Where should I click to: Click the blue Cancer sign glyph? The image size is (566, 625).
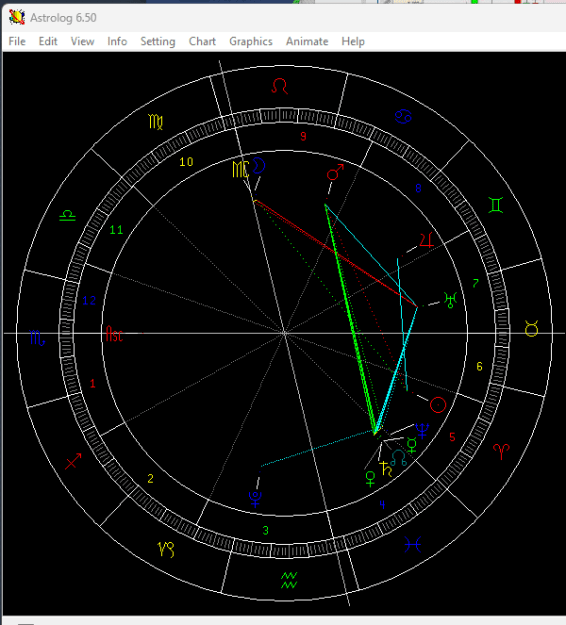tap(403, 116)
